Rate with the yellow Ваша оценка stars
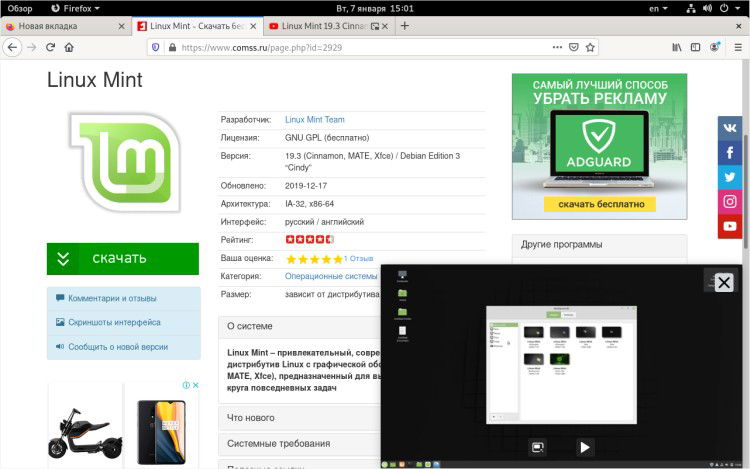 314,259
